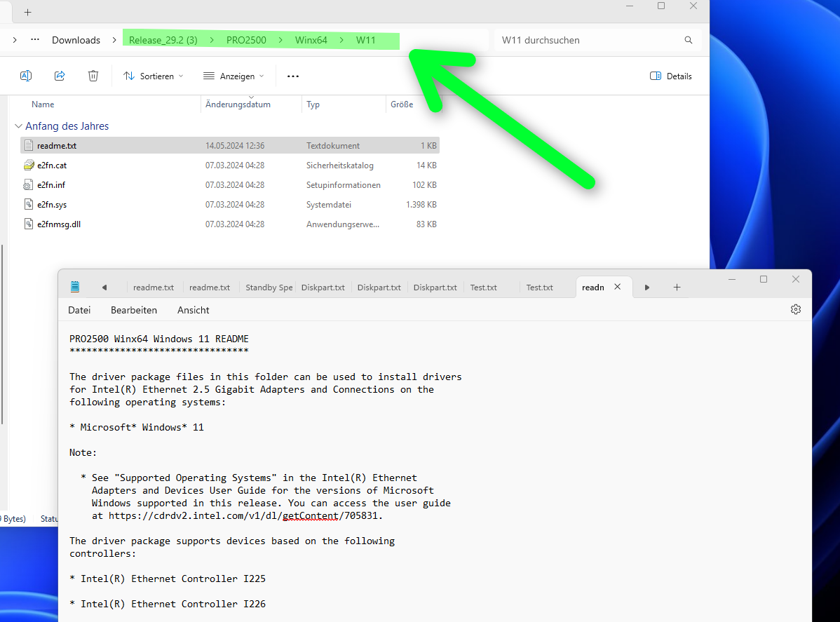Open the Bearbeiten menu in Notepad

coord(134,310)
